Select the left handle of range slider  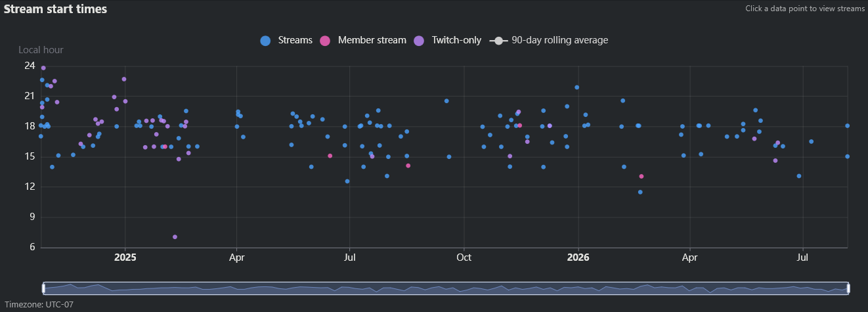tap(43, 288)
